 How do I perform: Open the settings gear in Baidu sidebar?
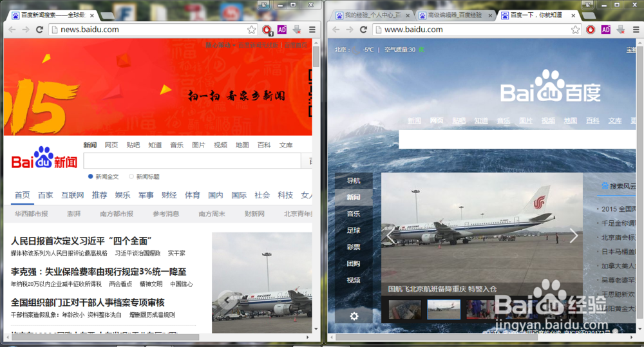point(354,316)
